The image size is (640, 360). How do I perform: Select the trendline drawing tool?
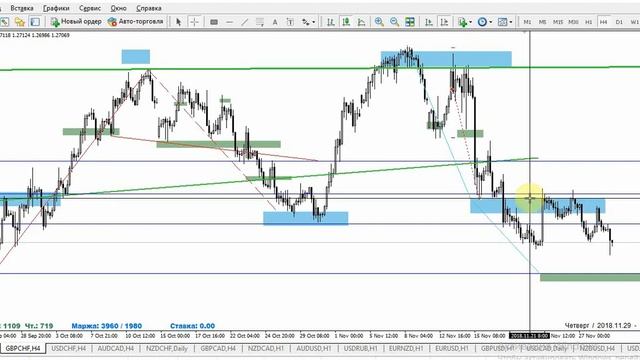point(244,22)
